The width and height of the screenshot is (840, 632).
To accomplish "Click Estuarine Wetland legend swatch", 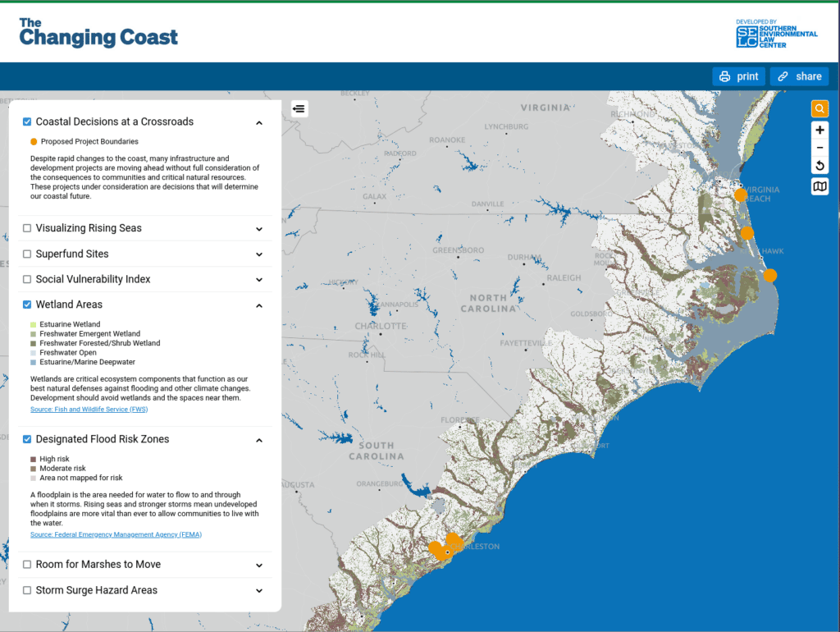I will [33, 324].
